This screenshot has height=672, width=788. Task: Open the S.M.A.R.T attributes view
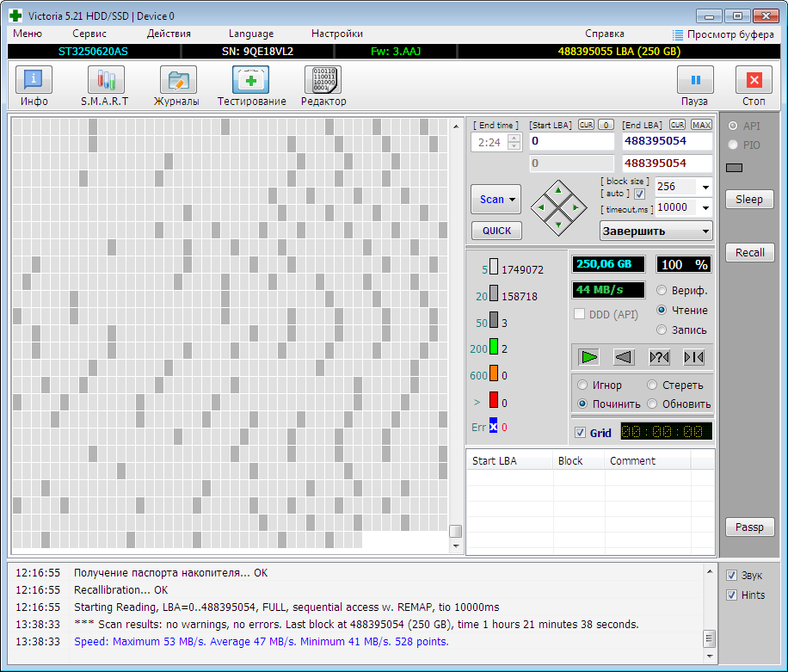[x=105, y=86]
